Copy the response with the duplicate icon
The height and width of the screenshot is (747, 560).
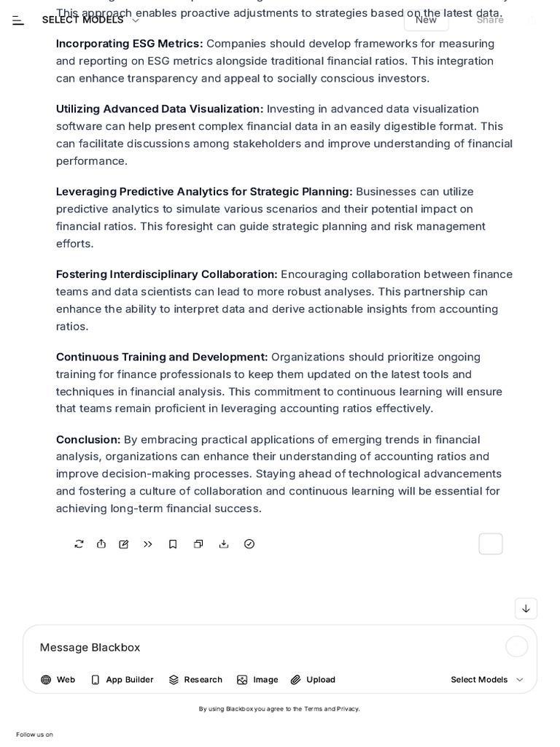point(198,544)
